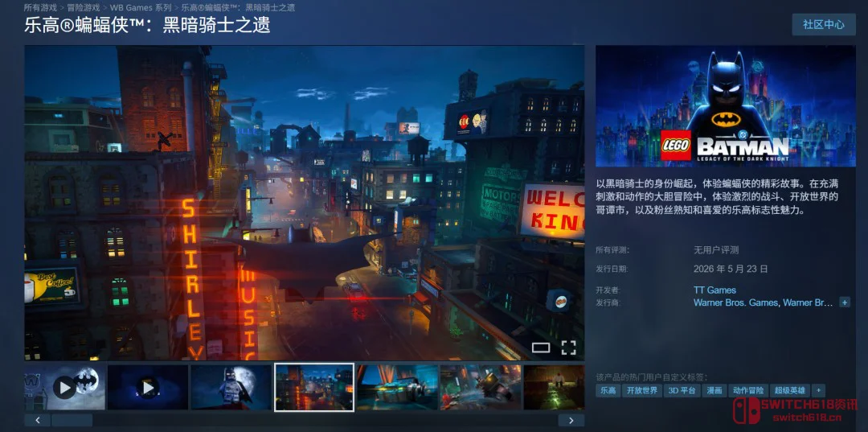Open Warner Bros. Games publisher link
Image resolution: width=868 pixels, height=432 pixels.
735,303
